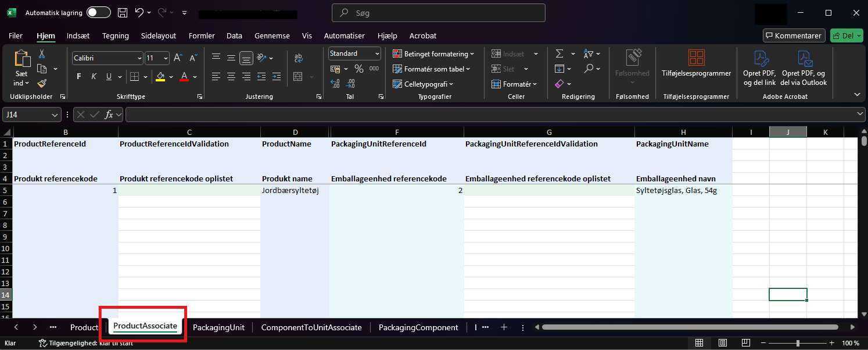Click decrease decimal icon
The image size is (868, 350).
click(350, 83)
